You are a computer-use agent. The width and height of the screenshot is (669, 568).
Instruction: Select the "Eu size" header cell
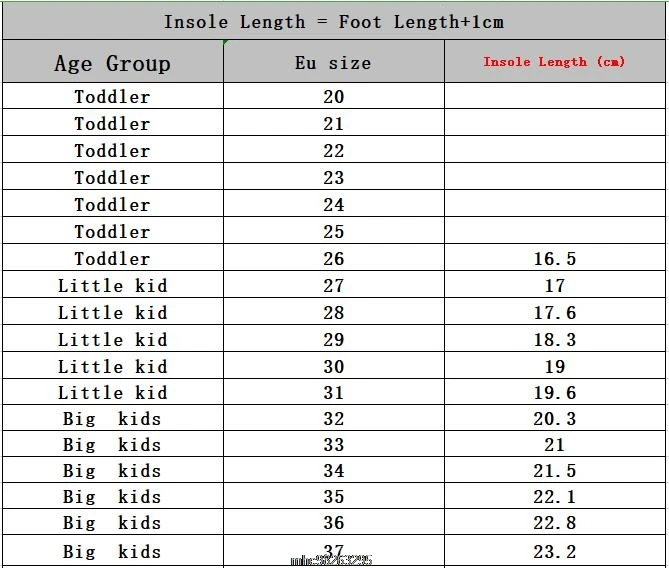pos(333,63)
